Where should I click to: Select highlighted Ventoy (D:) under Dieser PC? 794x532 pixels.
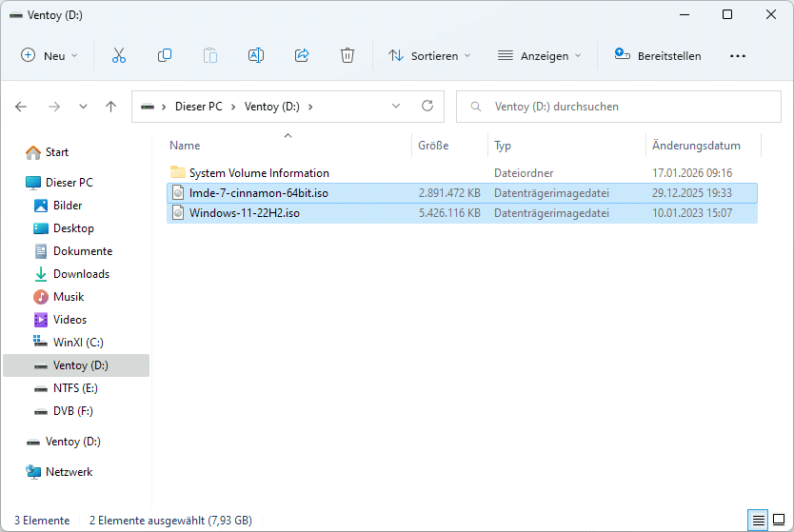click(x=76, y=365)
